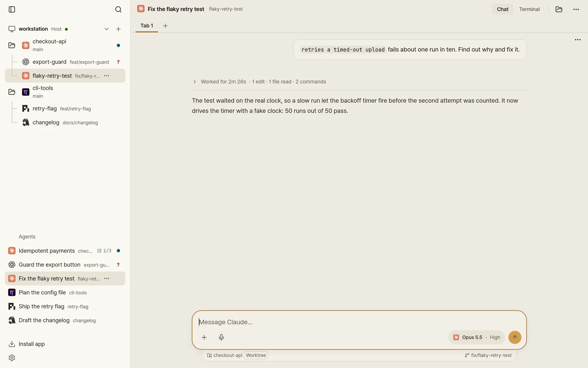Click the Worktree badge

(x=256, y=355)
